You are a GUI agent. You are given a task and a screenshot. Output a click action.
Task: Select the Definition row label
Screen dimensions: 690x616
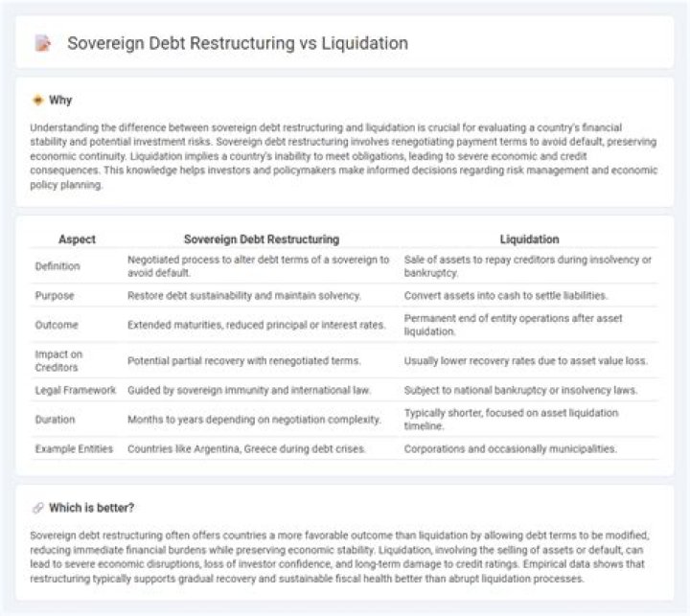point(57,266)
